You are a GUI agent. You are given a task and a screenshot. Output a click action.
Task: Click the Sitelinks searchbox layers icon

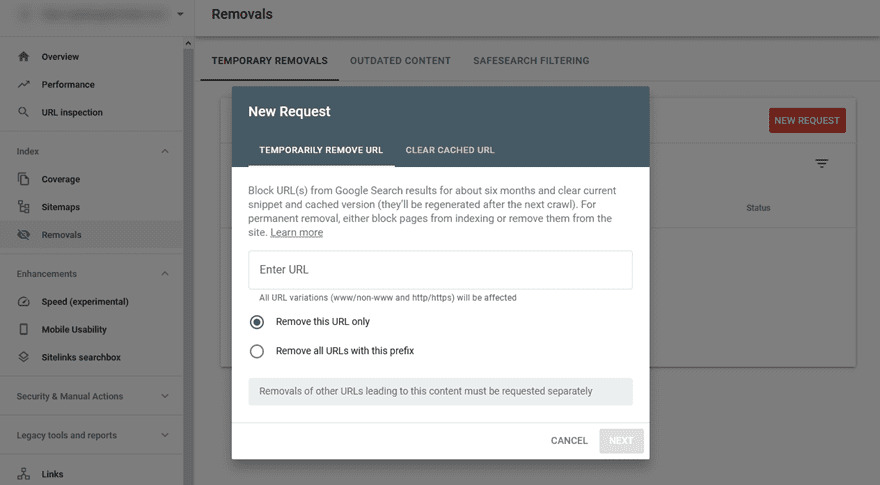[x=24, y=357]
